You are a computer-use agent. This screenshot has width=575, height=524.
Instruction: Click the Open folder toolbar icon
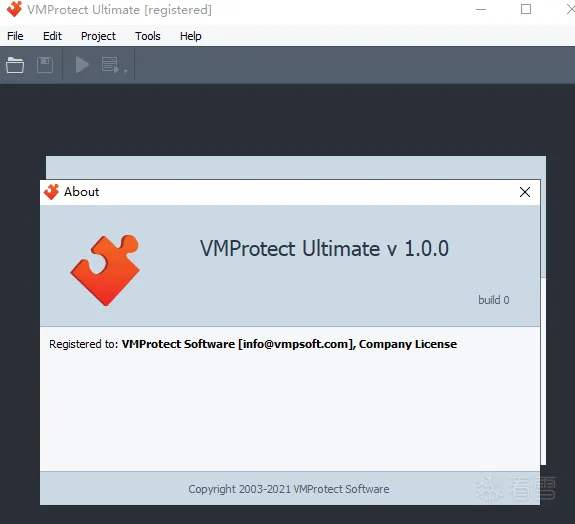click(15, 65)
